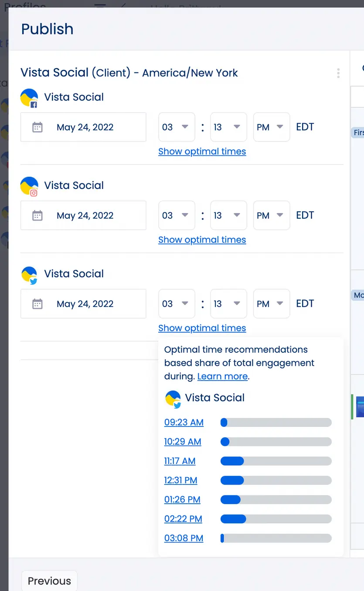Open the hour dropdown for the first post
Viewport: 364px width, 591px height.
tap(177, 127)
